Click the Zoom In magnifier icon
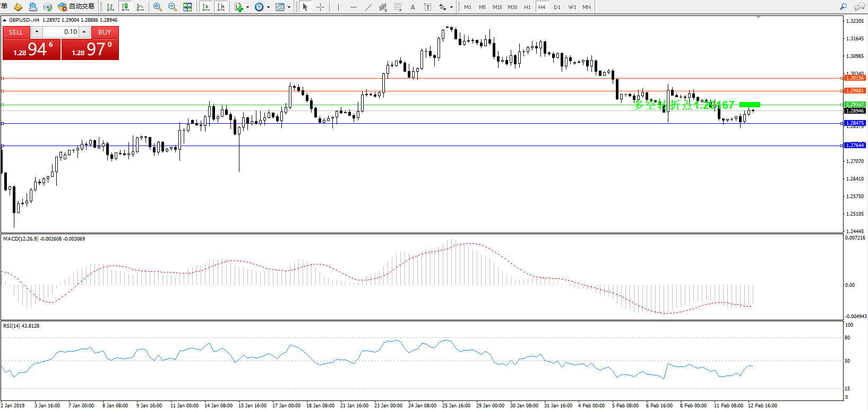This screenshot has width=868, height=410. pyautogui.click(x=158, y=7)
